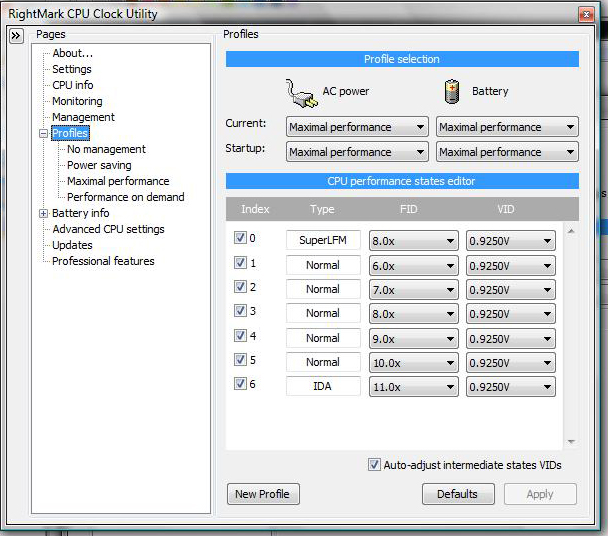Image resolution: width=608 pixels, height=536 pixels.
Task: Open the 11.0x FID dropdown for IDA
Action: 414,387
